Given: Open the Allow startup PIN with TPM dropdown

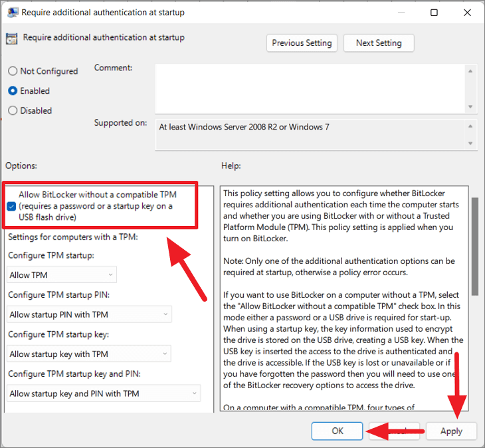Looking at the screenshot, I should tap(89, 314).
